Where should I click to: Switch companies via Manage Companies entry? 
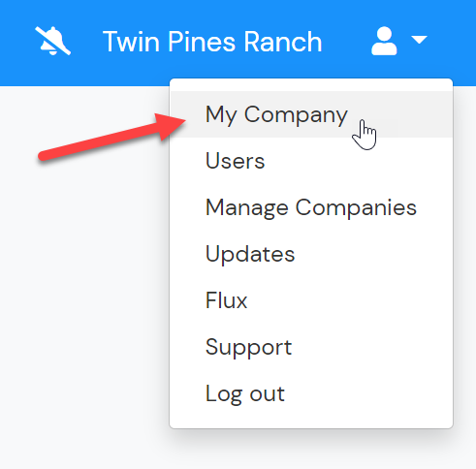coord(311,207)
